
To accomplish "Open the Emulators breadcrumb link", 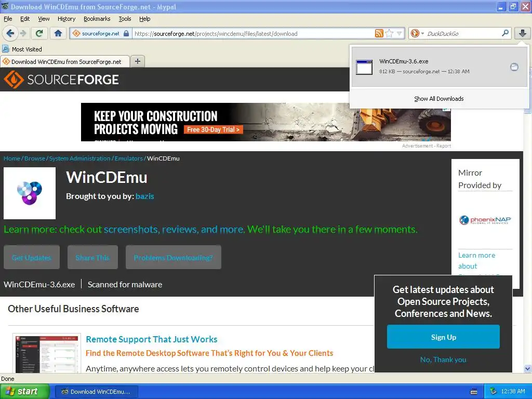I will [129, 158].
